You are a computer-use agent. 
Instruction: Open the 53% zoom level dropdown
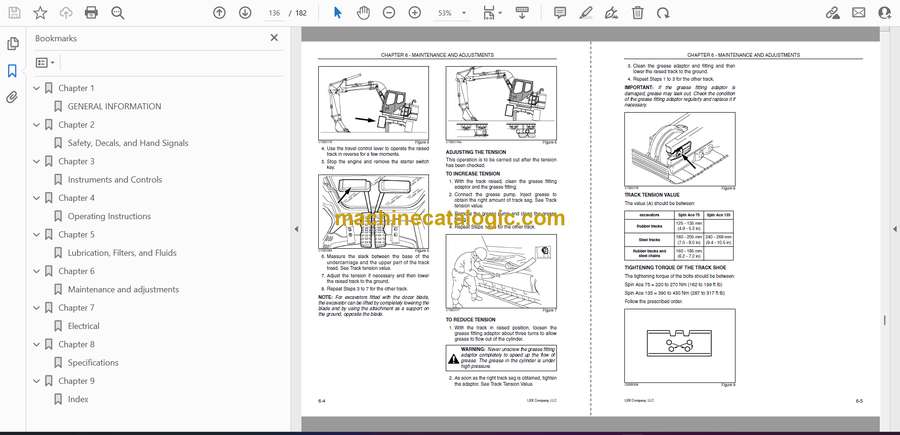[x=451, y=13]
